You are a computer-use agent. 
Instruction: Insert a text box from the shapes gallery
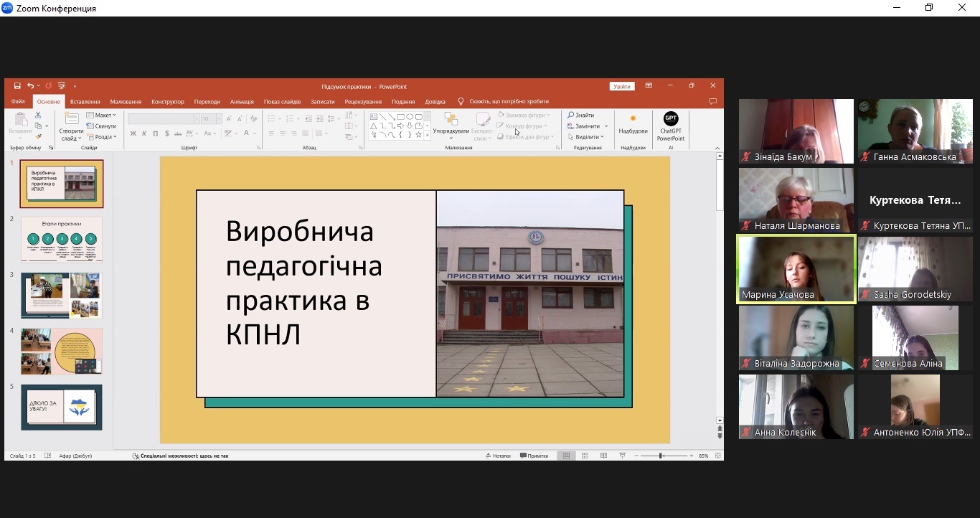[374, 116]
